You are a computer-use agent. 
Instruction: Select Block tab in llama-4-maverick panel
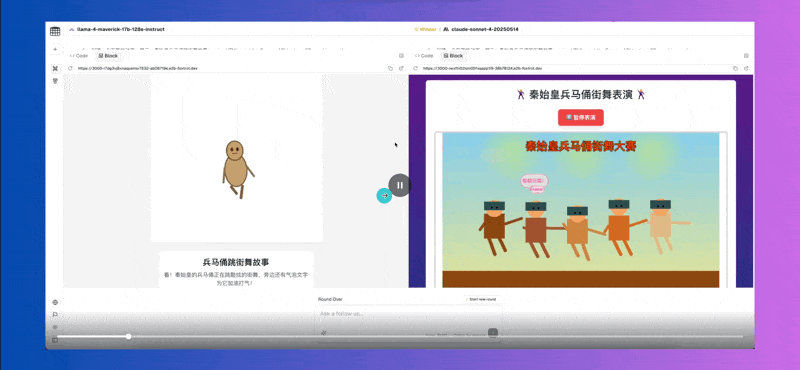(108, 56)
